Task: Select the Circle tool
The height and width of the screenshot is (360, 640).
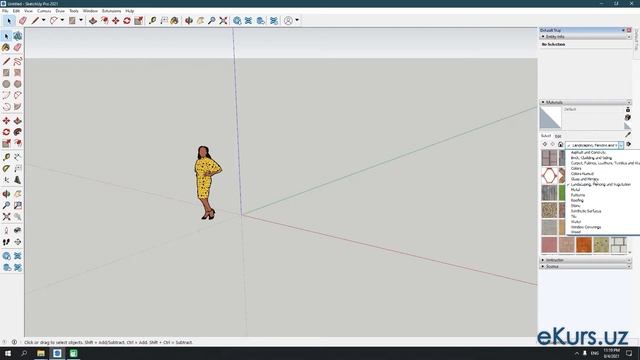Action: pyautogui.click(x=6, y=84)
